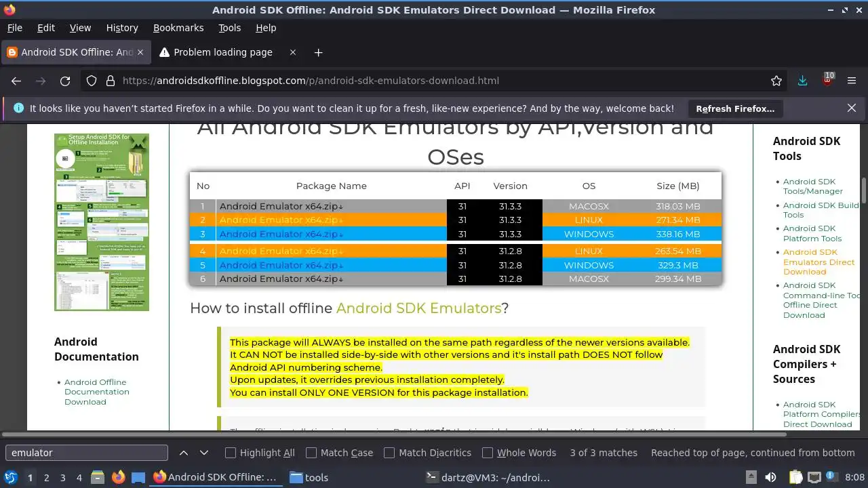Screen dimensions: 868x488
Task: Open a new tab with the plus button
Action: (x=318, y=52)
